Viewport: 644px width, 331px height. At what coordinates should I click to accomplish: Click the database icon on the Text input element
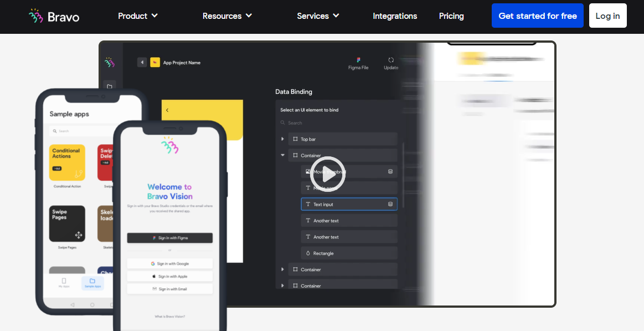(391, 204)
